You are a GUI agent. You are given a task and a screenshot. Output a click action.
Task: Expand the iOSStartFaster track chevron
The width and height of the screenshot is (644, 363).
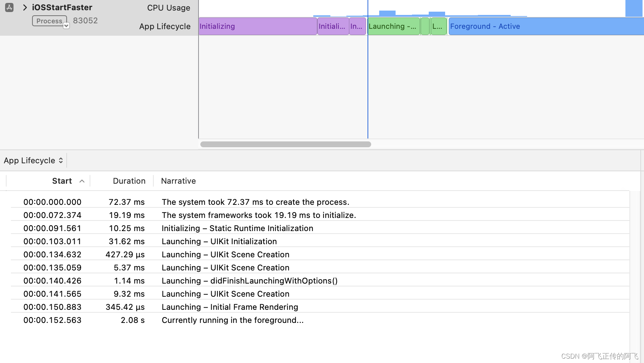click(x=25, y=7)
